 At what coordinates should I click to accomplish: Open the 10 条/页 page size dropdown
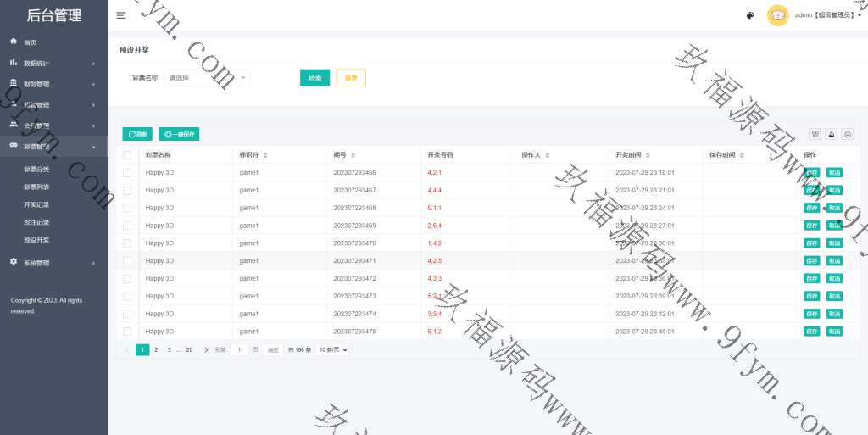coord(333,349)
